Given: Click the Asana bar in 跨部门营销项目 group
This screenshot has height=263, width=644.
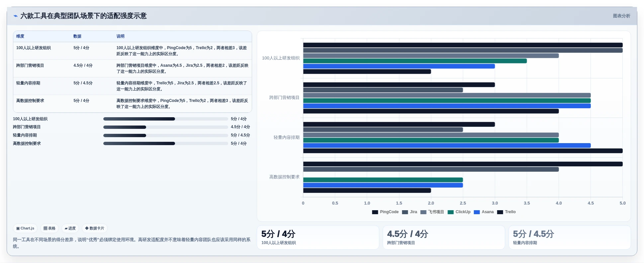Looking at the screenshot, I should 447,106.
